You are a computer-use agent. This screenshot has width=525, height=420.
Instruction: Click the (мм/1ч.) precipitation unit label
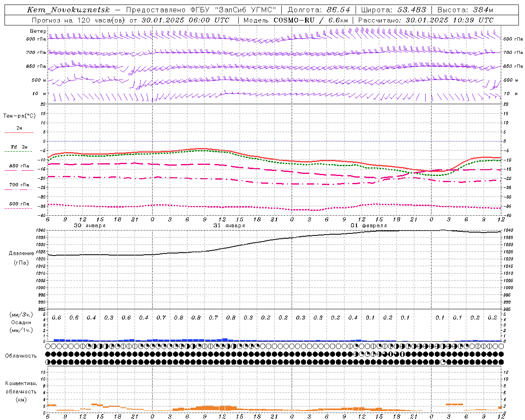pos(21,330)
